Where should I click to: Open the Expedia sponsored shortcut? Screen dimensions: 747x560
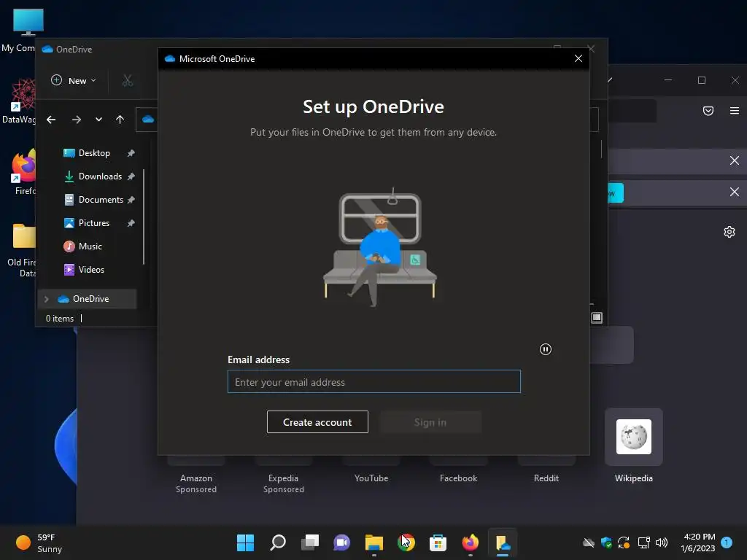click(x=284, y=478)
